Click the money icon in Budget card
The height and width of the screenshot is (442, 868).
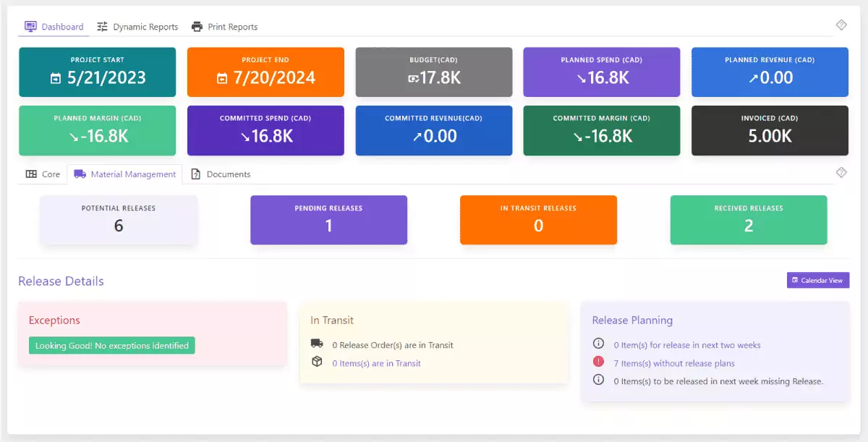pyautogui.click(x=413, y=78)
